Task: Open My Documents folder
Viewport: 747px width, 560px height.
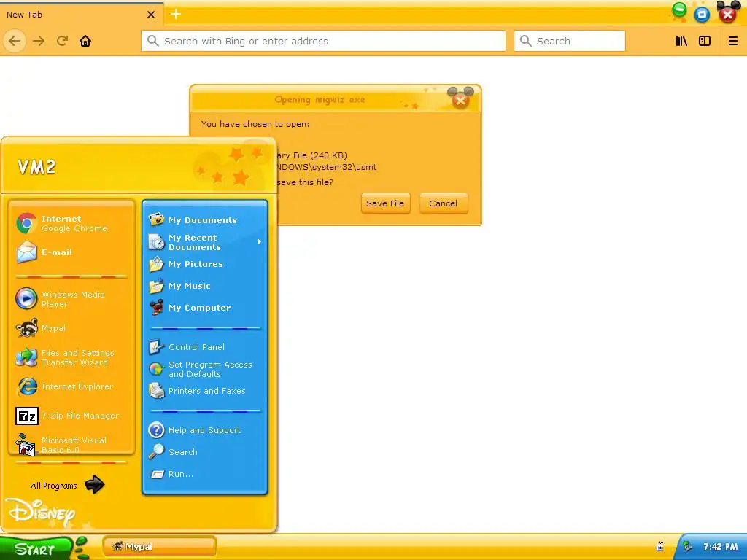Action: point(205,220)
